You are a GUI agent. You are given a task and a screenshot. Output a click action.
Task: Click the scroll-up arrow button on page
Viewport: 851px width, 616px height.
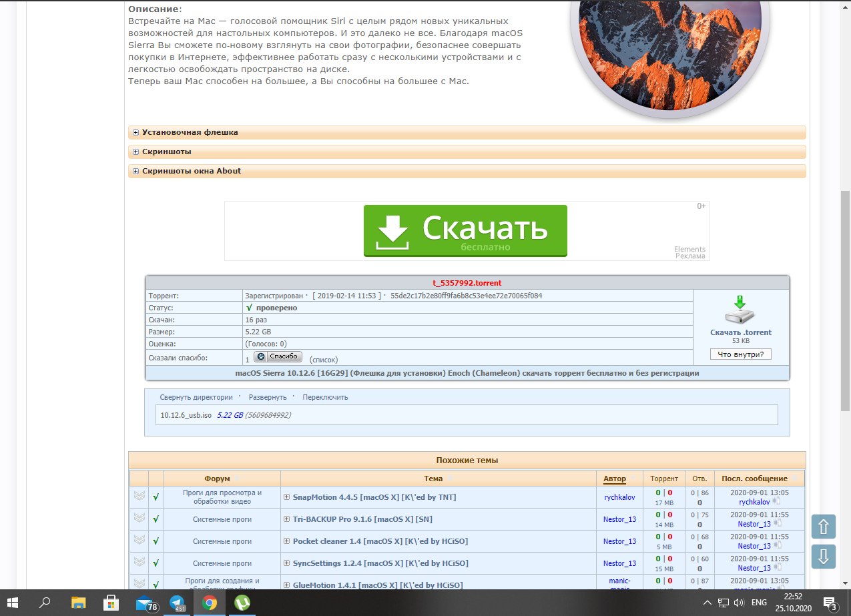(824, 527)
